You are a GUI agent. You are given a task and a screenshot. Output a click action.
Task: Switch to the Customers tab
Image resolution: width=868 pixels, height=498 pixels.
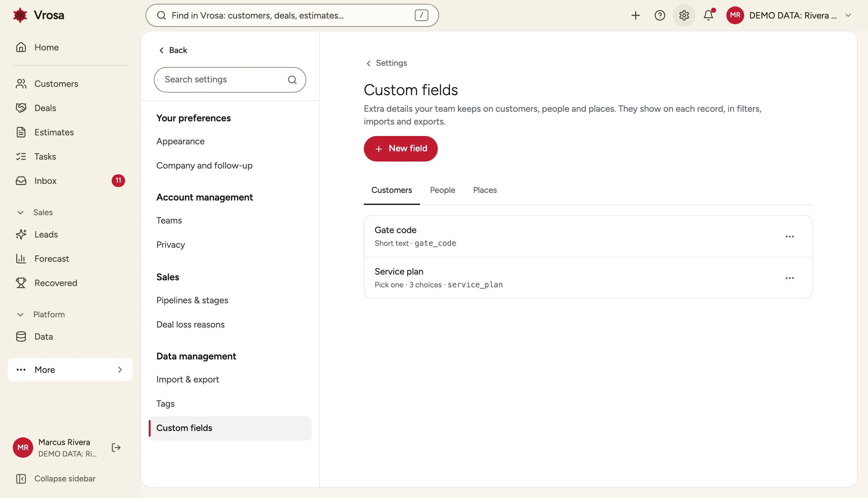pyautogui.click(x=392, y=190)
